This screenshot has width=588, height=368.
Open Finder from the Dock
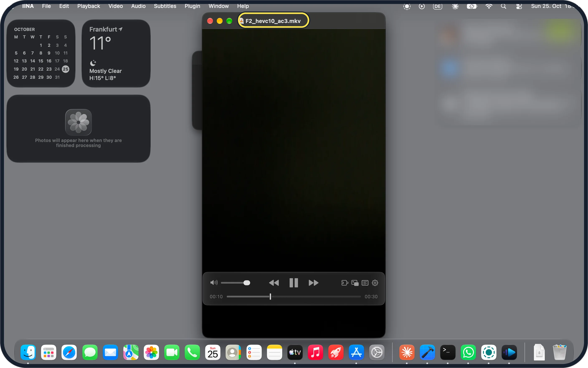click(x=28, y=352)
